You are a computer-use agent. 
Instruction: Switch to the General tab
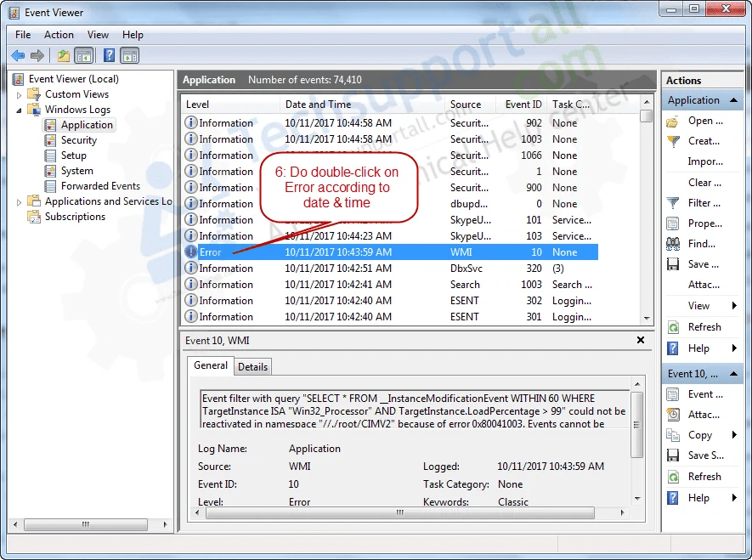click(x=211, y=365)
